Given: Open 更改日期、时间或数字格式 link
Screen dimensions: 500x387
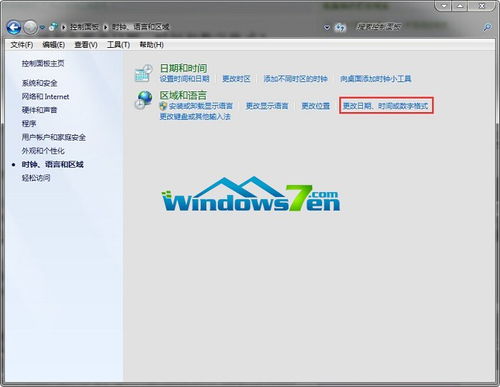Looking at the screenshot, I should pyautogui.click(x=386, y=106).
